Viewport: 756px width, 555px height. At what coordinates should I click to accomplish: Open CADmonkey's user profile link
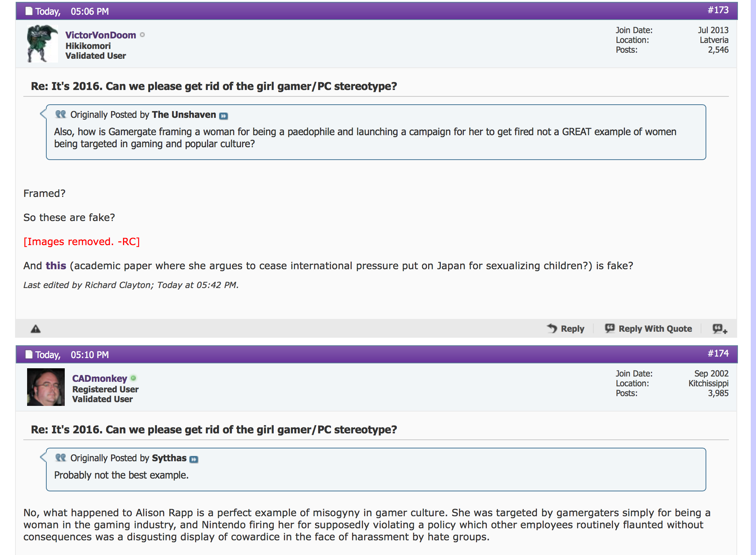point(99,378)
